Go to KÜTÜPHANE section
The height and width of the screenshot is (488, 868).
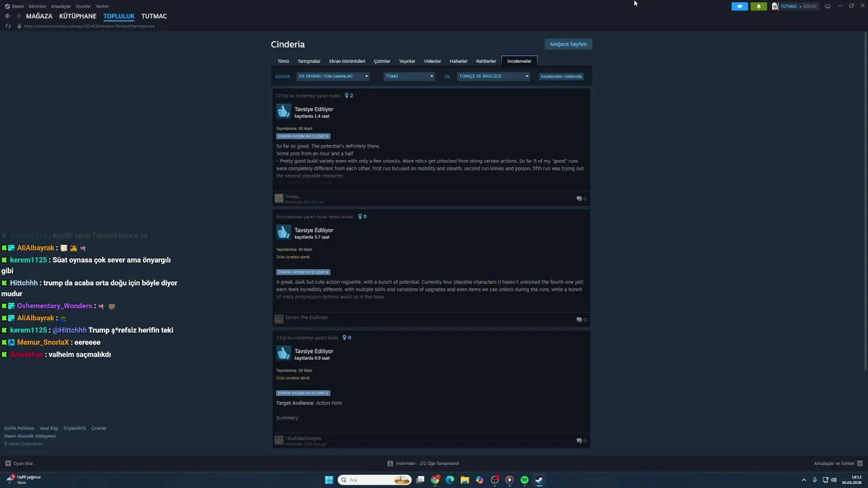tap(78, 16)
